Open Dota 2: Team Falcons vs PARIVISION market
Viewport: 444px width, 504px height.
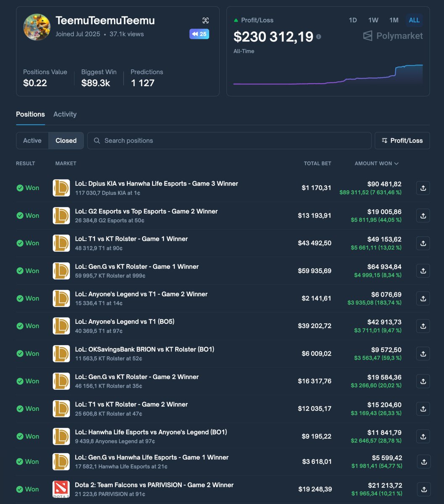click(154, 485)
